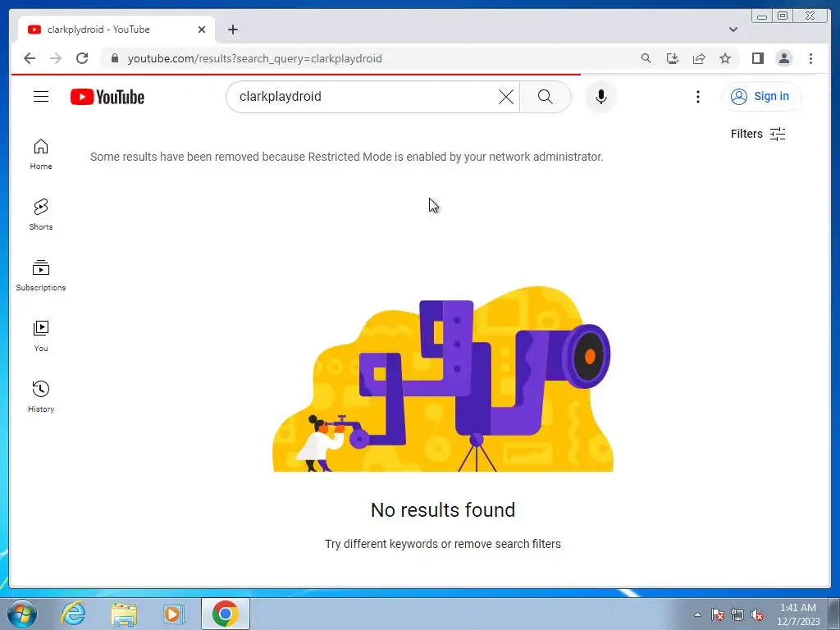The image size is (840, 630).
Task: Open the search Filters panel
Action: pos(758,134)
